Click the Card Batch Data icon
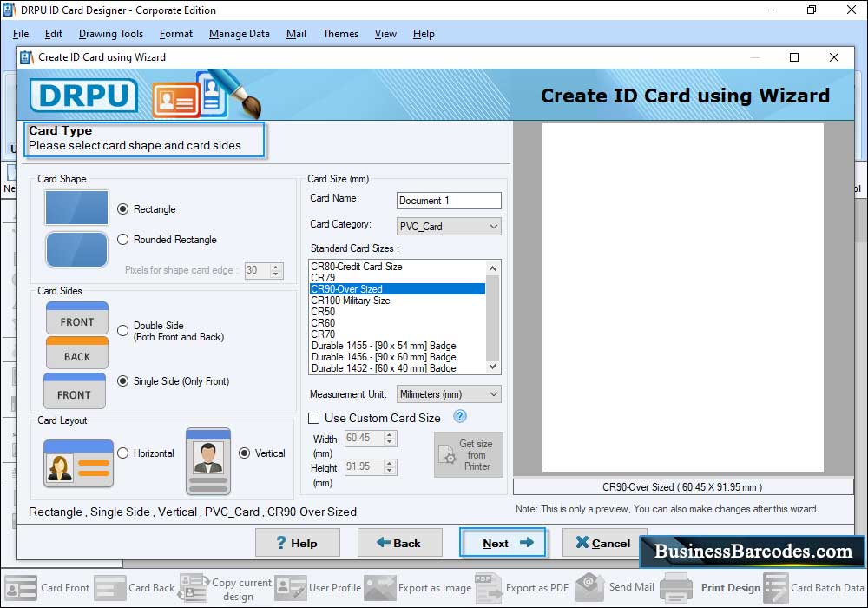The image size is (868, 608). tap(775, 587)
